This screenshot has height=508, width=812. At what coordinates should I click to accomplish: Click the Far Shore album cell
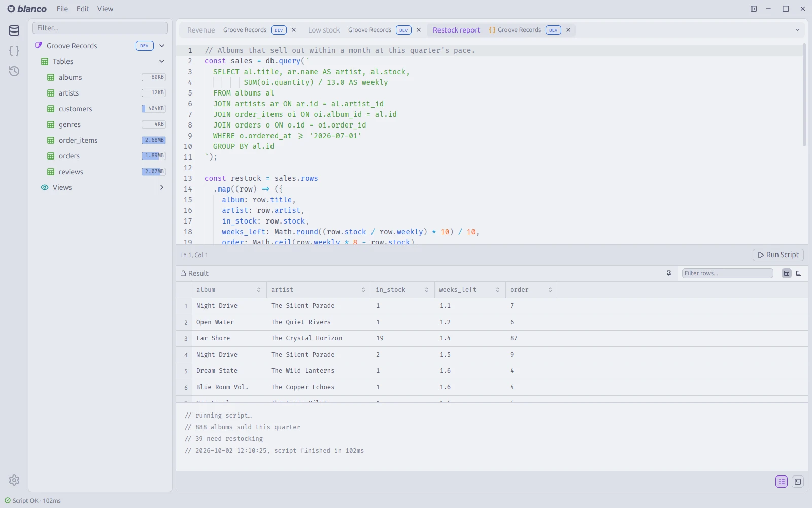[228, 338]
